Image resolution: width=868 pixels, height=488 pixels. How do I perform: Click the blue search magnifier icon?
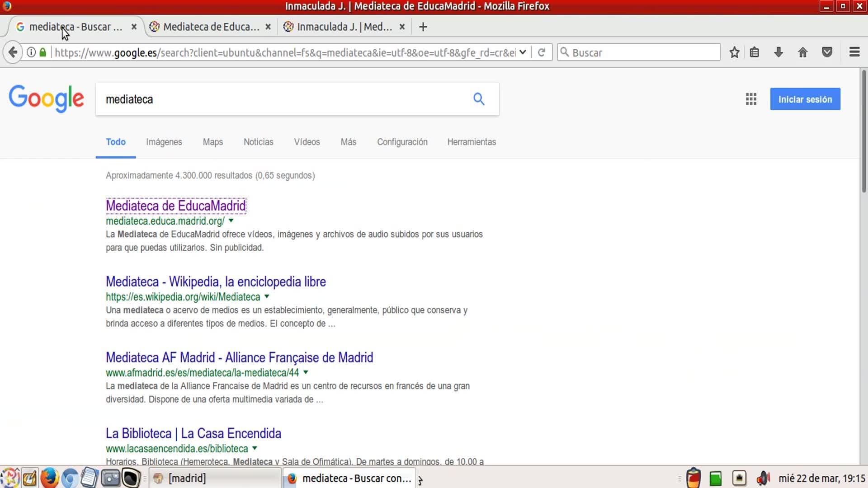click(x=479, y=99)
